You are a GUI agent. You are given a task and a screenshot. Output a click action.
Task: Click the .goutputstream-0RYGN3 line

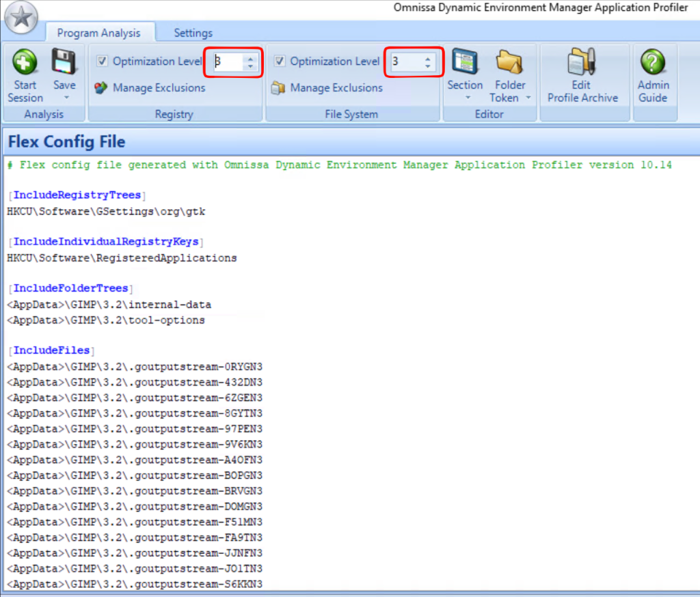(x=135, y=367)
